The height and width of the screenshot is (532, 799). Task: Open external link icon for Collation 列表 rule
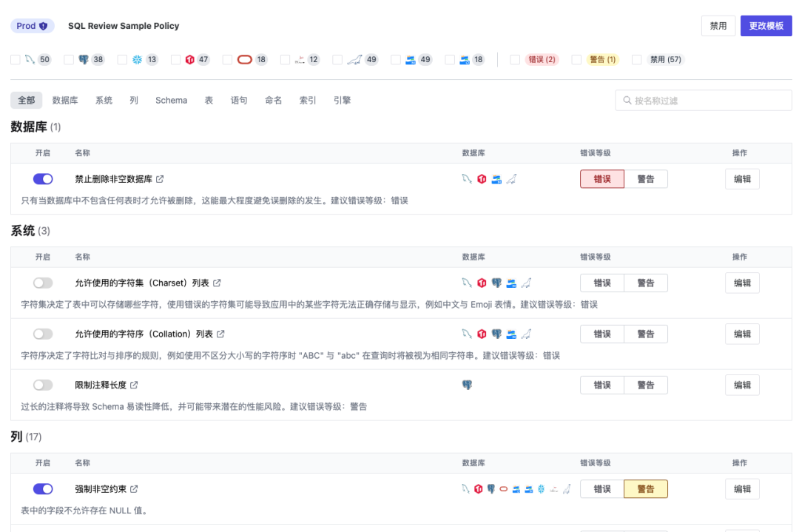pyautogui.click(x=220, y=334)
